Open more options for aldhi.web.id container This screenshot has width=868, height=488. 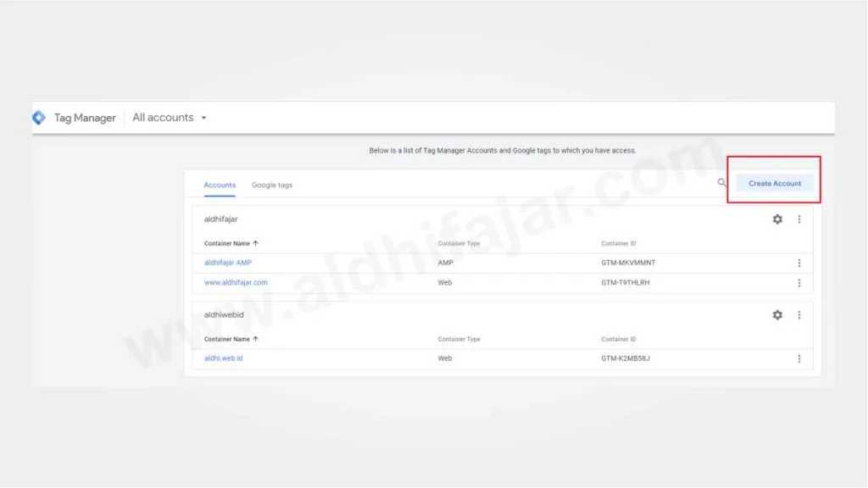click(798, 358)
